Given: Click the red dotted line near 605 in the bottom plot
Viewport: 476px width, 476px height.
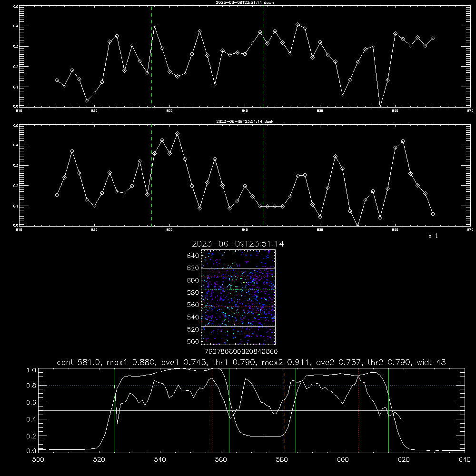Looking at the screenshot, I should coord(358,410).
